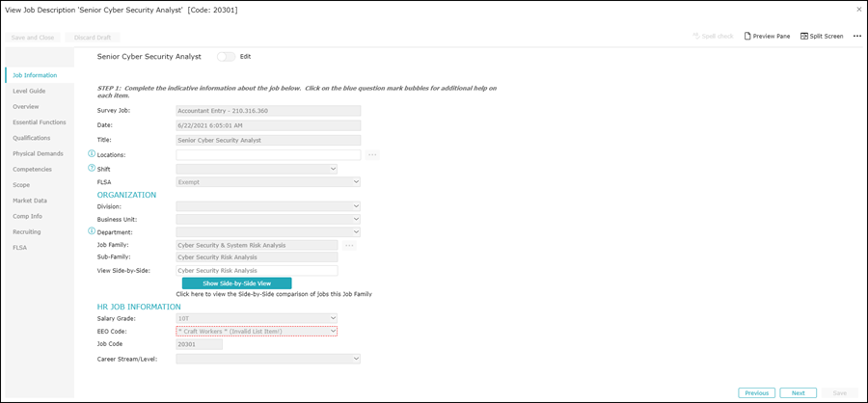
Task: Open the Job Family browse ellipsis button
Action: [x=349, y=245]
